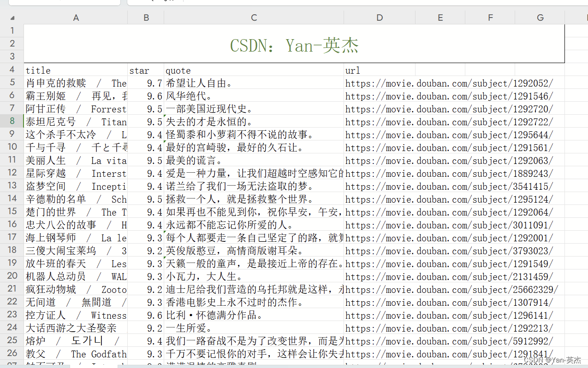Viewport: 588px width, 368px height.
Task: Select the cell starting '忠犬八公的故事'
Action: tap(76, 225)
